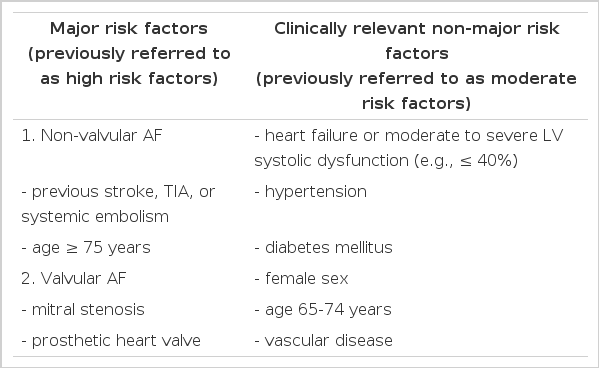The image size is (599, 368).
Task: Select the 'age ≥ 75 years' entry
Action: (86, 248)
